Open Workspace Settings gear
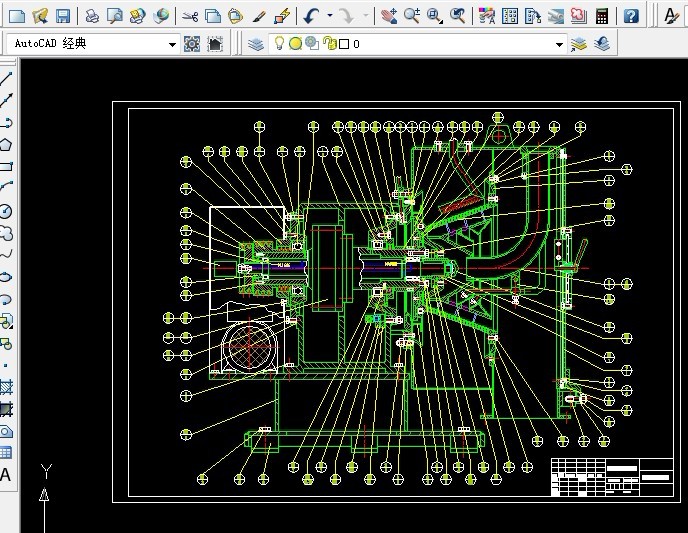Image resolution: width=688 pixels, height=533 pixels. click(192, 44)
